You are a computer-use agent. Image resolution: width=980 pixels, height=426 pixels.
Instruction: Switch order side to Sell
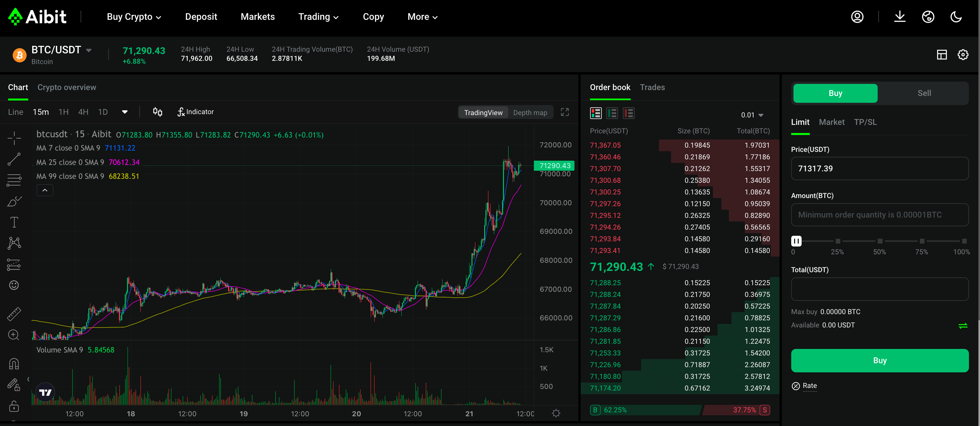[x=924, y=93]
